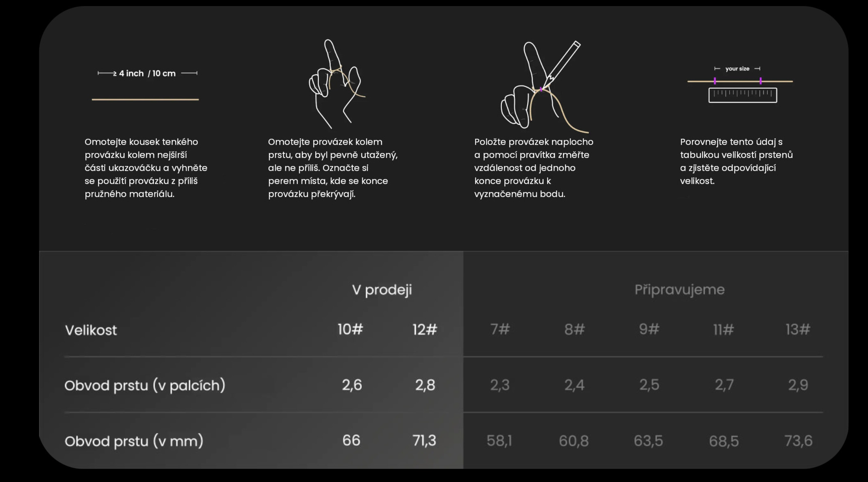Select the 'V prodeji' column header
The height and width of the screenshot is (482, 868).
point(382,290)
